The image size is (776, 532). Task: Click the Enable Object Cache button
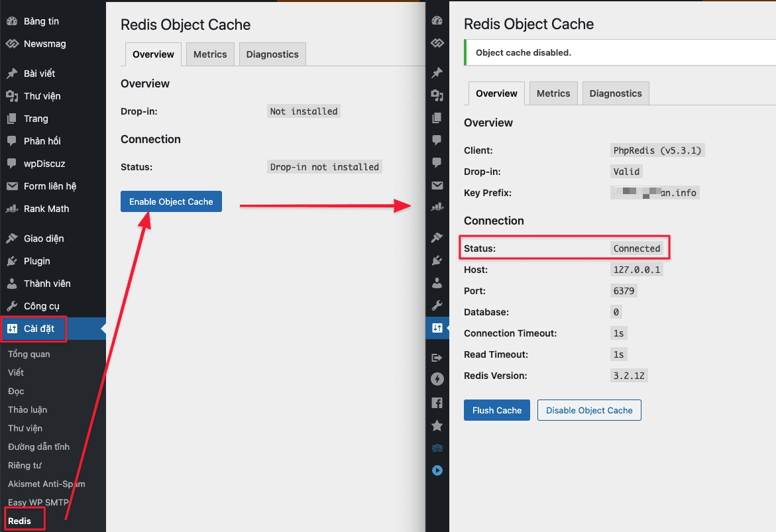tap(171, 201)
